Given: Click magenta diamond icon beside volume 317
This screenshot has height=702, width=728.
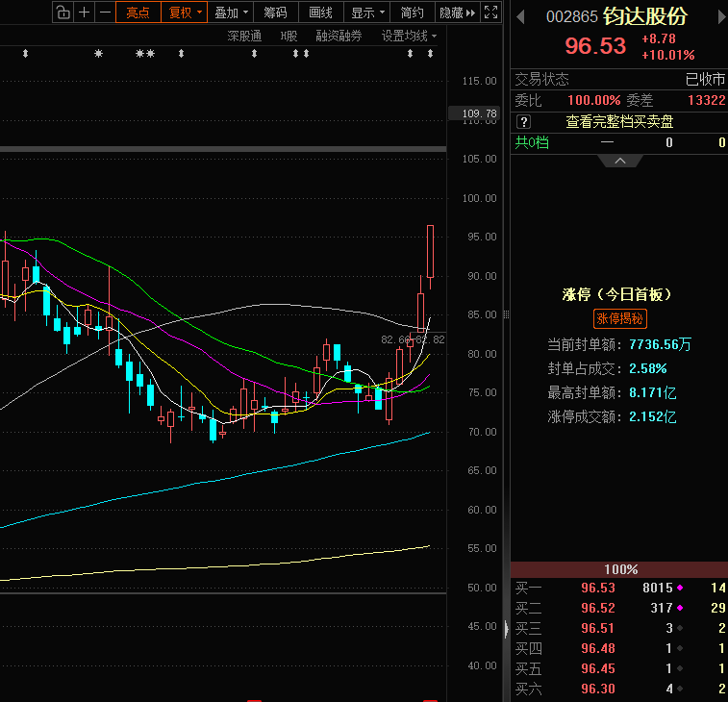Looking at the screenshot, I should point(680,608).
